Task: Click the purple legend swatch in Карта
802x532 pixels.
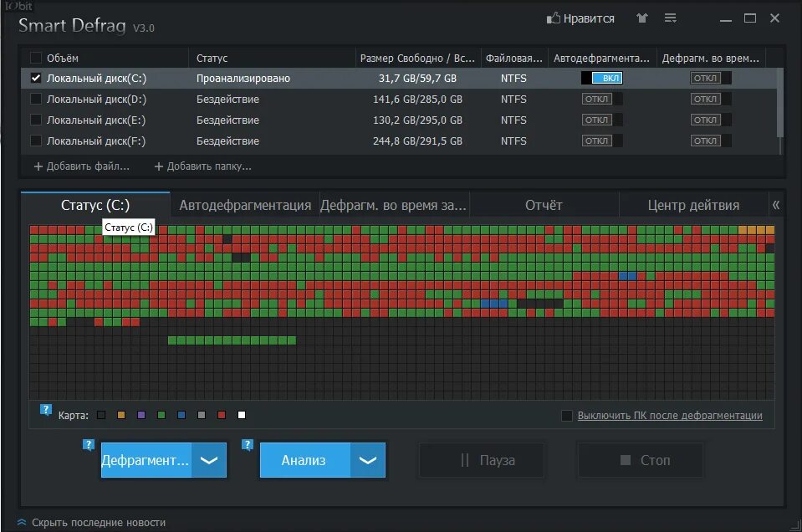Action: (141, 415)
